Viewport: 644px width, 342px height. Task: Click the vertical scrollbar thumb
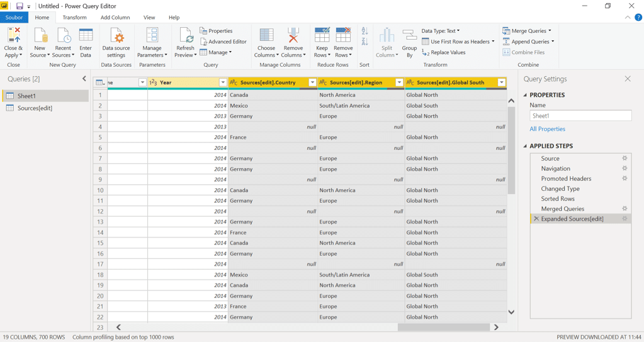(511, 150)
